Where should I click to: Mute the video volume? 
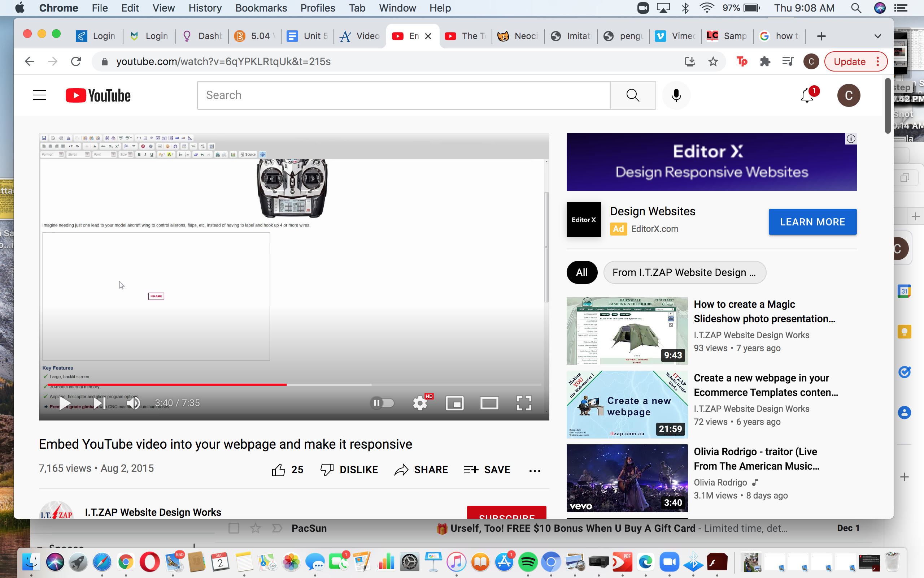[x=133, y=403]
